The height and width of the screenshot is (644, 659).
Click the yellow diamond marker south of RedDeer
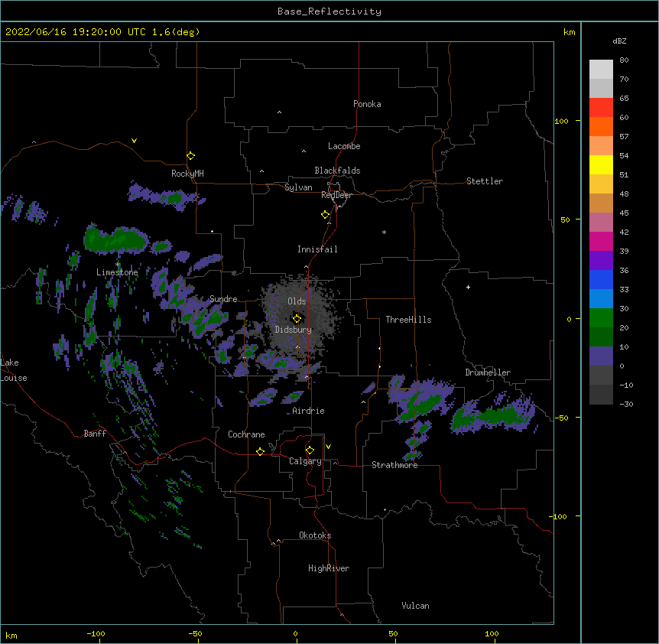tap(326, 215)
